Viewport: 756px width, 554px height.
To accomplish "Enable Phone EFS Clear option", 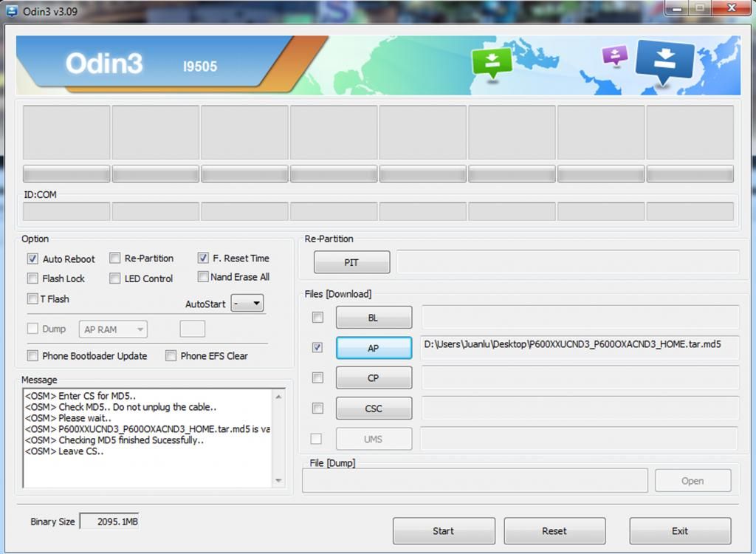I will click(x=171, y=355).
